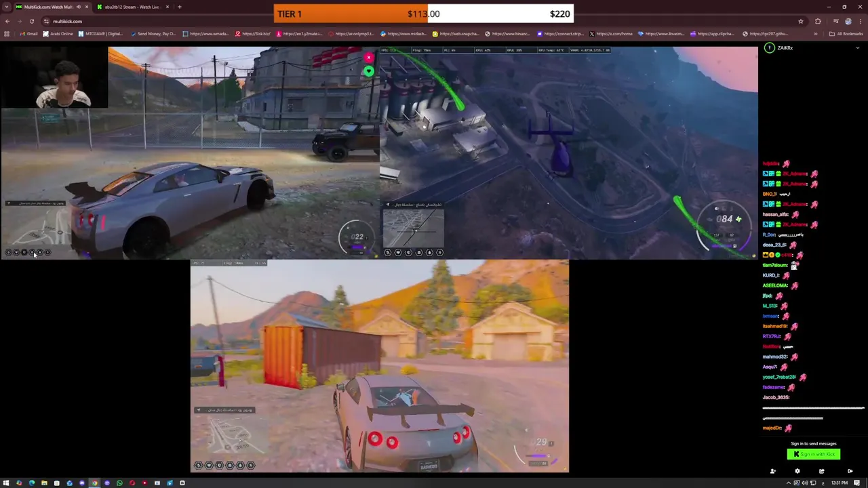Click ASEELOMA's chat username
868x488 pixels.
click(775, 285)
